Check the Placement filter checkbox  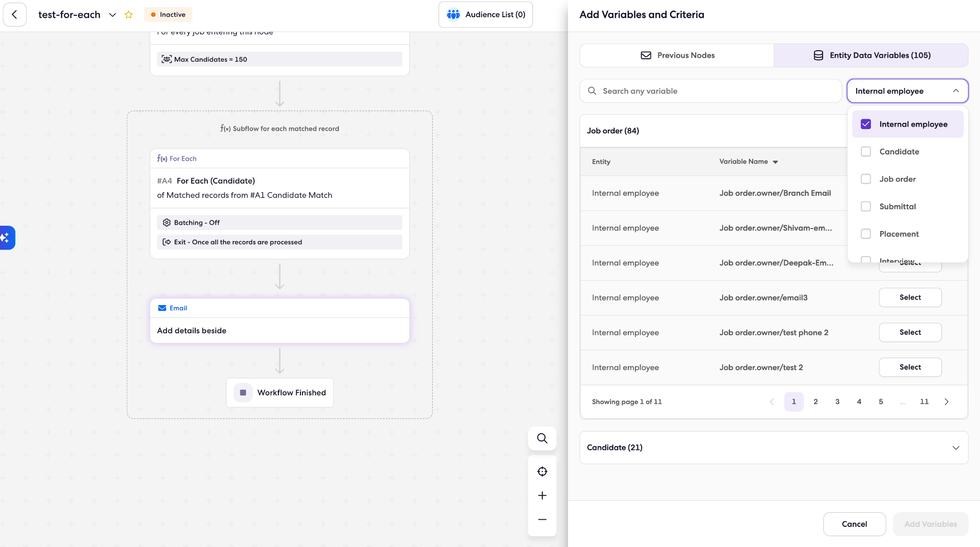pyautogui.click(x=866, y=234)
